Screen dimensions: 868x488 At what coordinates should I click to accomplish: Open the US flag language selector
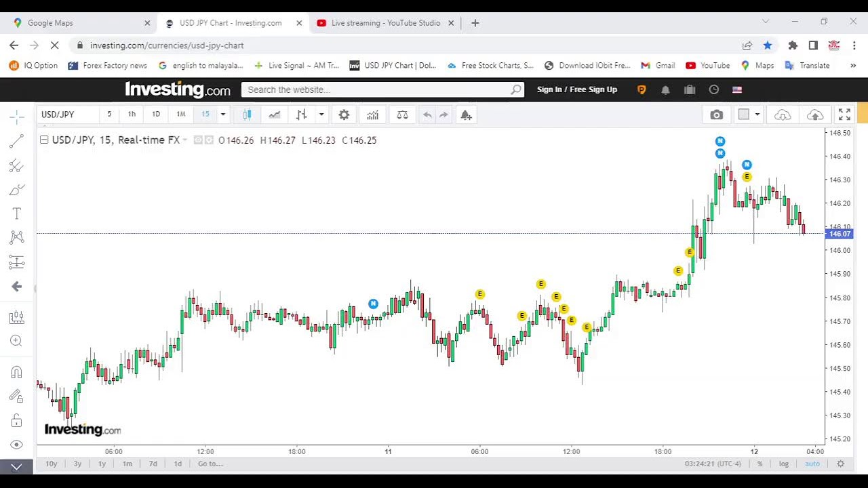coord(737,89)
